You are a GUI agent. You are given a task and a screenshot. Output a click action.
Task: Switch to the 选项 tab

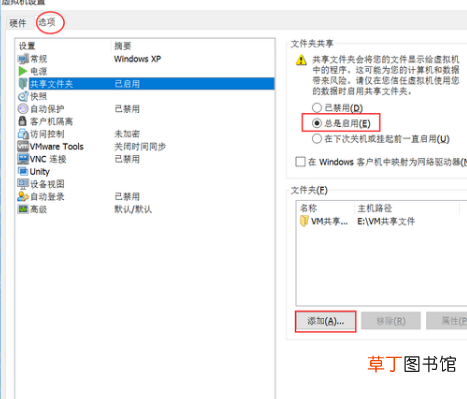click(x=47, y=22)
